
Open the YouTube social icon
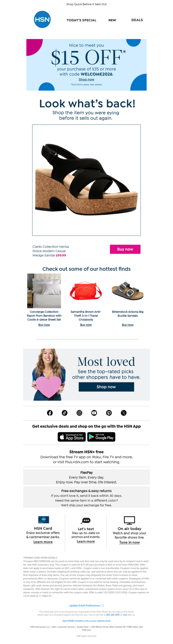coord(94,412)
